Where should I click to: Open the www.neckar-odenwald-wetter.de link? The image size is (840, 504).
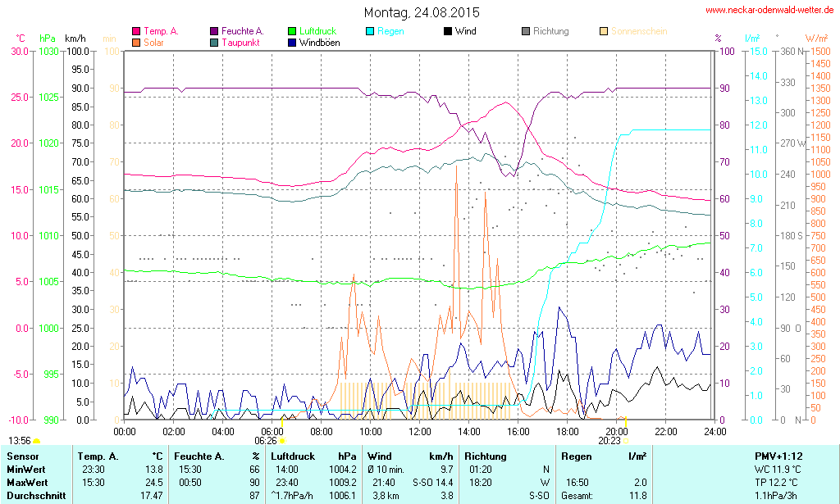769,11
